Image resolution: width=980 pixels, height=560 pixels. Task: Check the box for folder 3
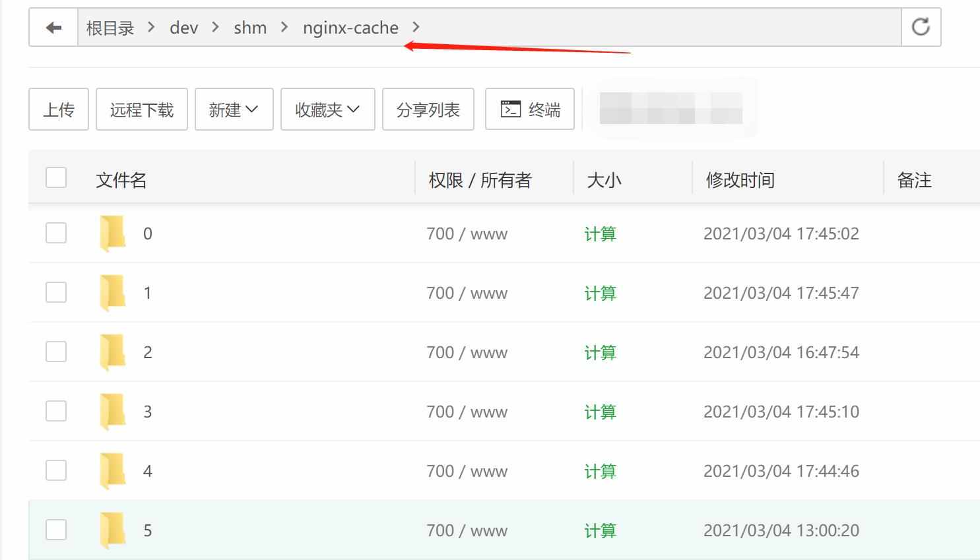pos(56,411)
